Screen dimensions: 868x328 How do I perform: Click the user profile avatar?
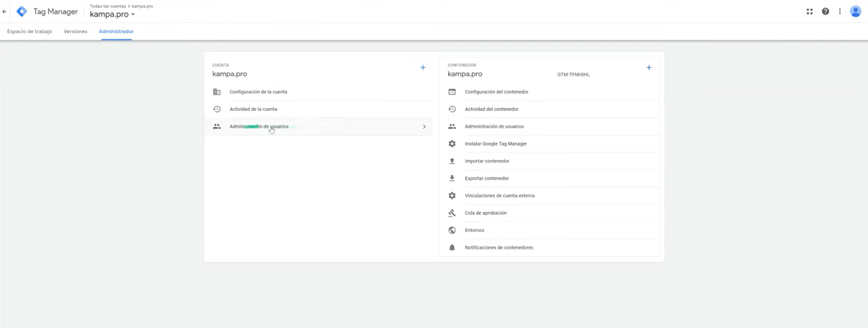(x=856, y=12)
